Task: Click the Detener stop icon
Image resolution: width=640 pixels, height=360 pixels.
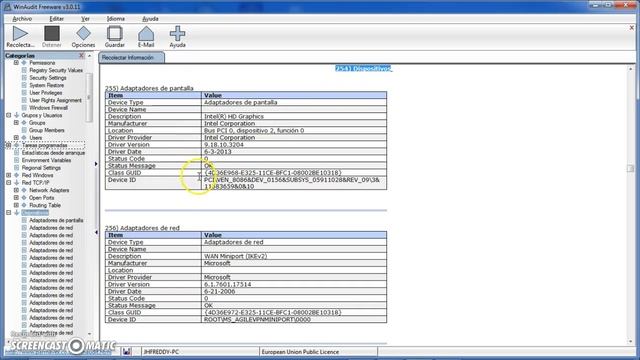Action: pos(52,34)
